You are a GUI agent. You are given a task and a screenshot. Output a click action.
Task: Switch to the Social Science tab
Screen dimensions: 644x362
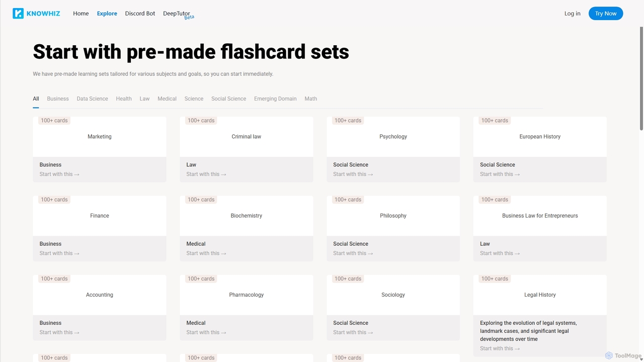[x=228, y=99]
